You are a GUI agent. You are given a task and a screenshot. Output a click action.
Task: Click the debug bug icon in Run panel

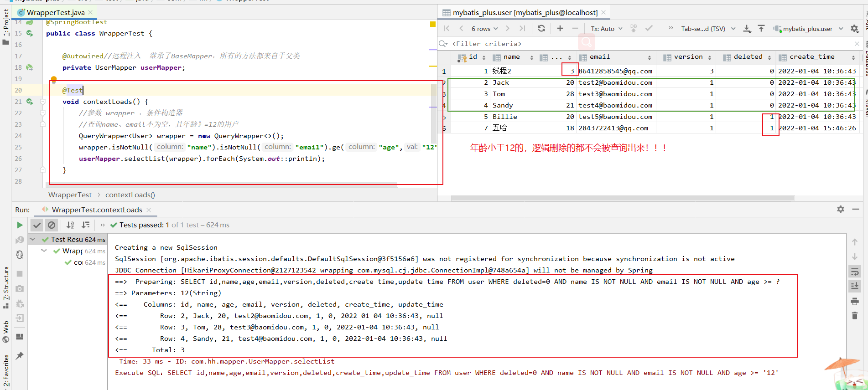20,303
